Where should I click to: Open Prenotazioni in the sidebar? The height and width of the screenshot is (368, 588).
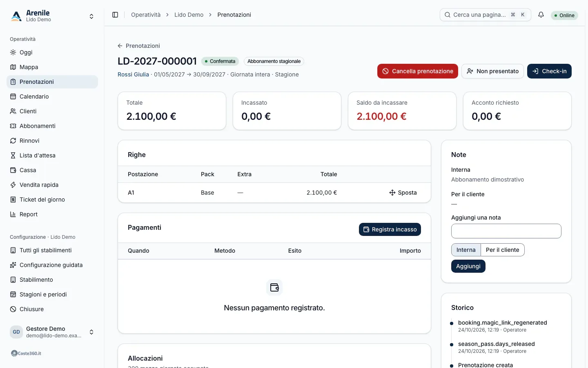52,82
